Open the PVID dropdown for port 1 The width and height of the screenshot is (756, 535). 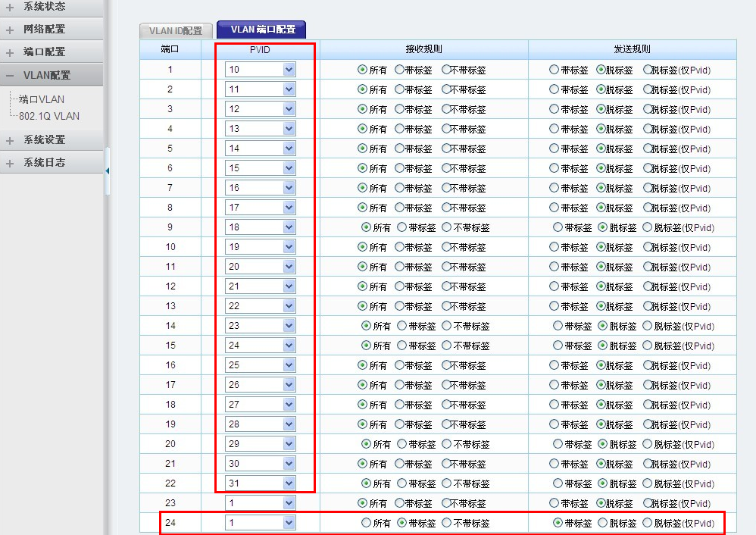coord(289,70)
